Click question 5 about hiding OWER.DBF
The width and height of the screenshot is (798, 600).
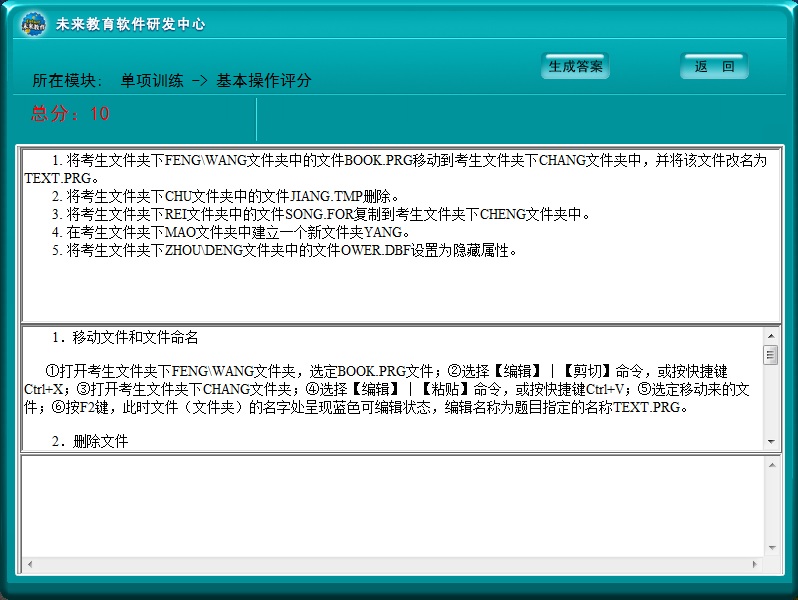(284, 250)
